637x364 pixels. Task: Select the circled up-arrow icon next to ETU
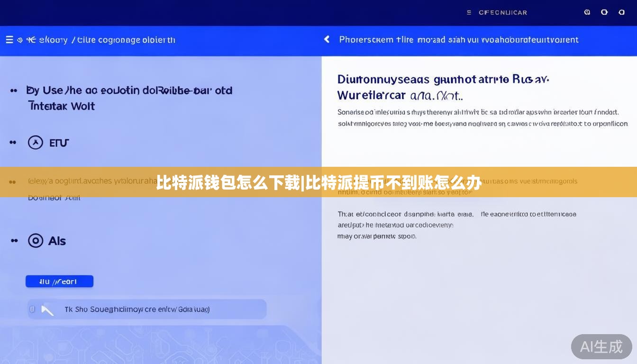36,142
